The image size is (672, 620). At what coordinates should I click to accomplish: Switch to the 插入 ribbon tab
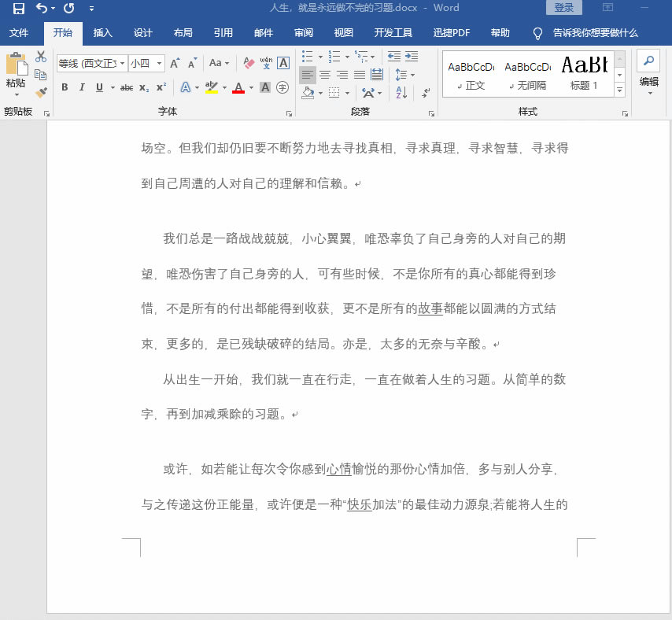[x=103, y=33]
